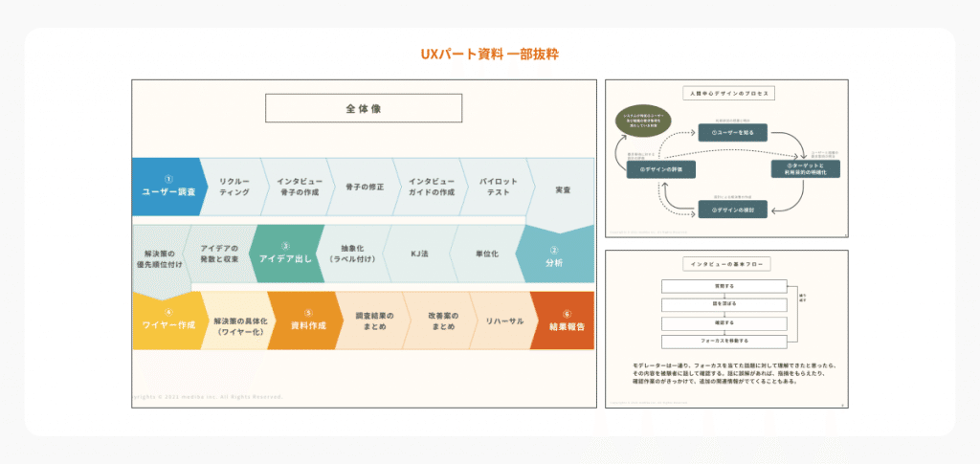Open the 人間中心デザインのプロセス slide thumbnail
980x464 pixels.
click(x=726, y=159)
